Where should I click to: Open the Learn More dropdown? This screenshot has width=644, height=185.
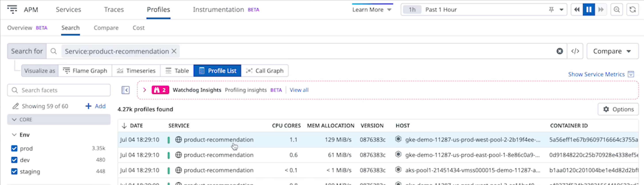[372, 10]
